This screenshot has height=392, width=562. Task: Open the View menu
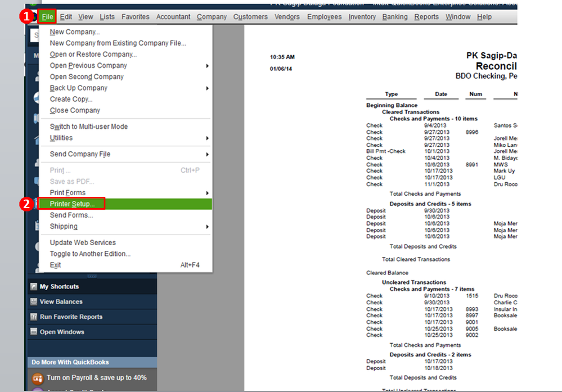pyautogui.click(x=86, y=17)
